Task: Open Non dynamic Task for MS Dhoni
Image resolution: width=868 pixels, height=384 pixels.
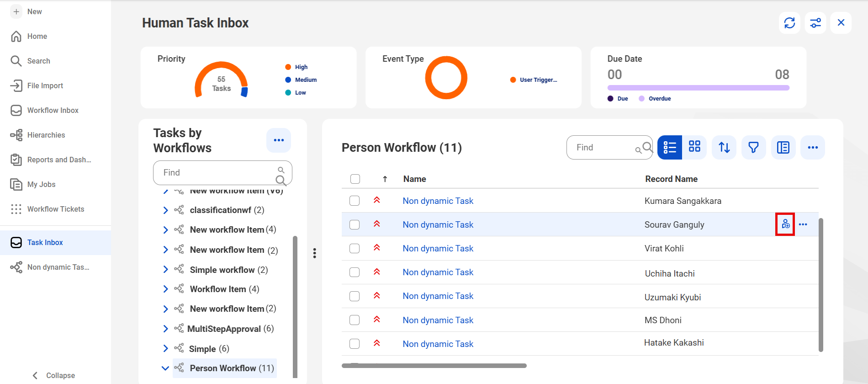Action: 438,320
